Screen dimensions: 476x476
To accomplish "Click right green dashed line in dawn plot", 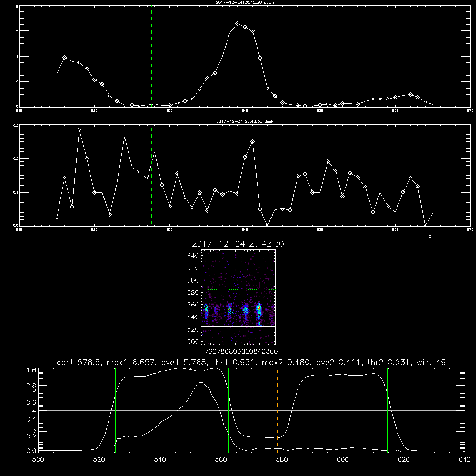I will (263, 57).
